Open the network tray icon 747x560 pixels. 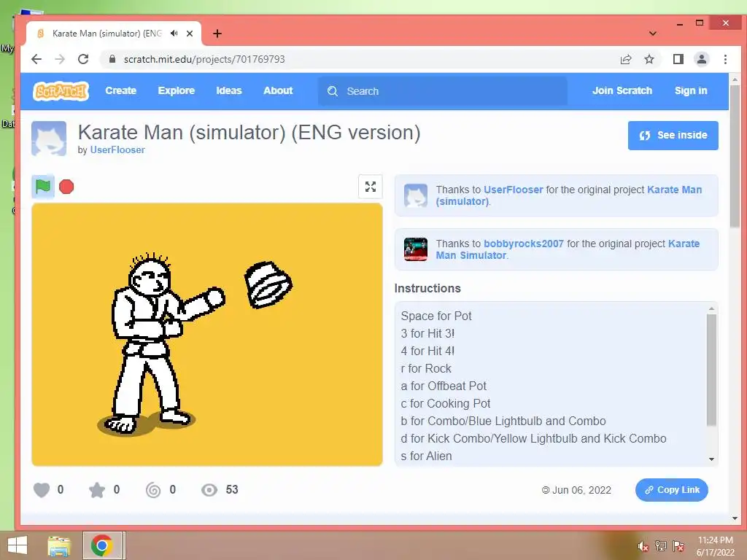(x=660, y=546)
